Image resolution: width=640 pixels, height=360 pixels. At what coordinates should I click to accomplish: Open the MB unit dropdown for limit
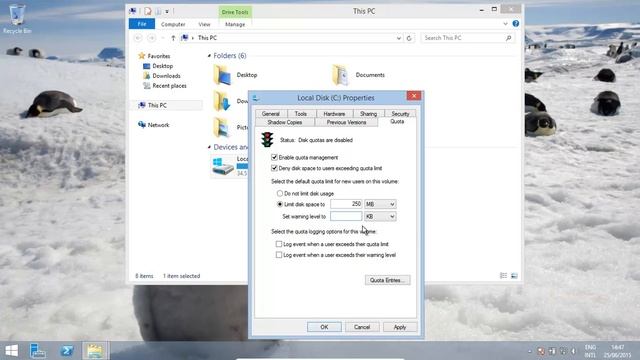pos(380,204)
